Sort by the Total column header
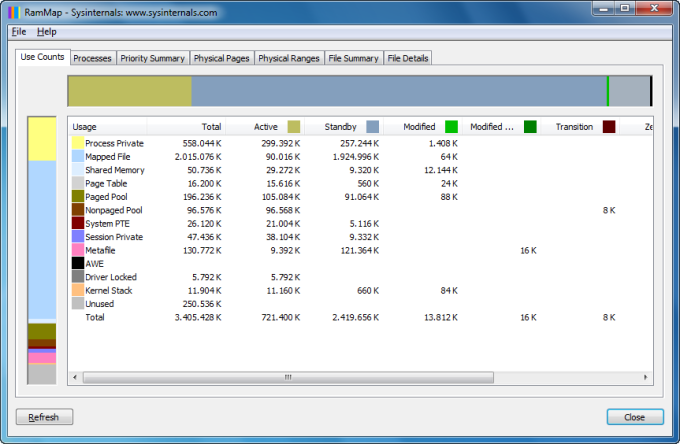 (186, 127)
